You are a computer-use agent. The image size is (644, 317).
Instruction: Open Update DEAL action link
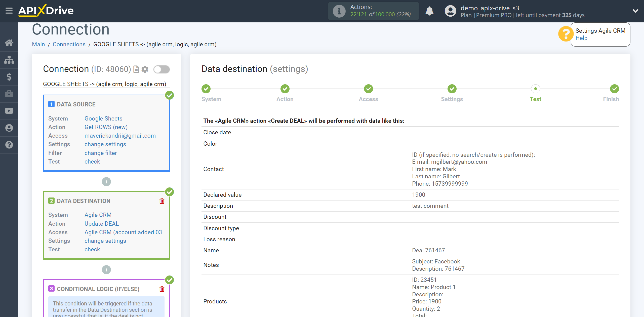pyautogui.click(x=102, y=224)
